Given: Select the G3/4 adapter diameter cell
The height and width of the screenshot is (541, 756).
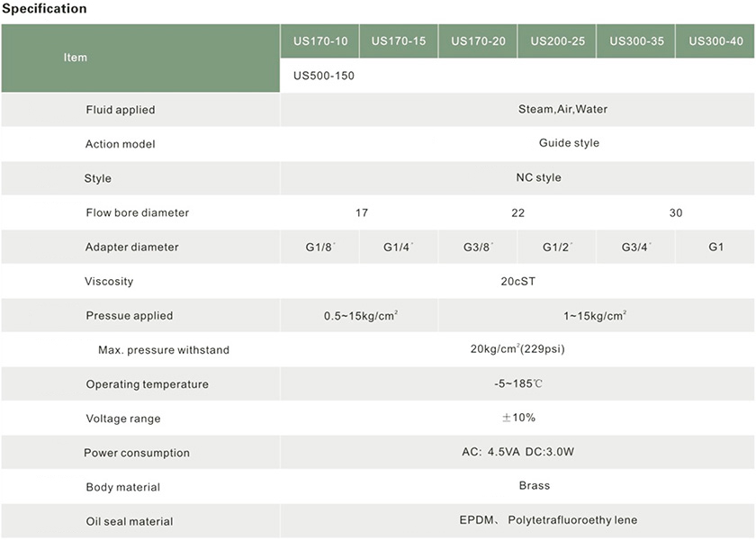Looking at the screenshot, I should 636,247.
